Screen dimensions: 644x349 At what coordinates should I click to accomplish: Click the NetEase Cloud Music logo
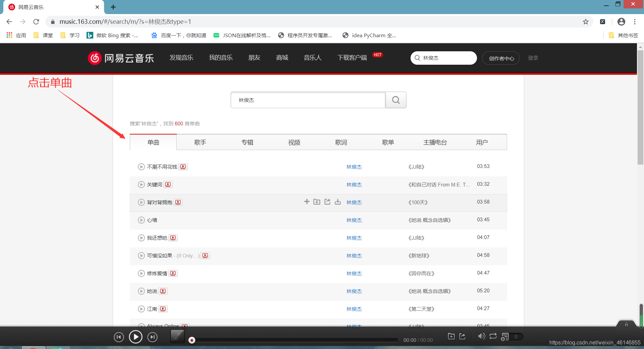pos(121,58)
